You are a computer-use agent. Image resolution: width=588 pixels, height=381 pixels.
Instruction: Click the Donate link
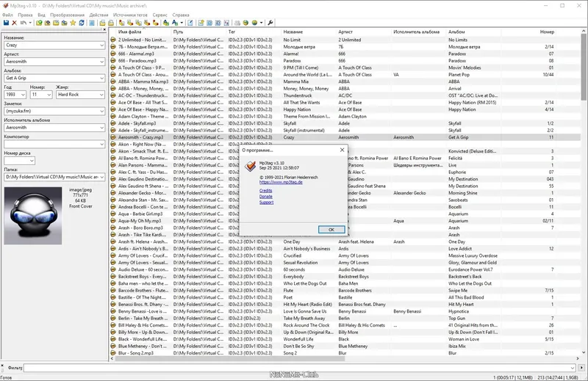tap(266, 196)
